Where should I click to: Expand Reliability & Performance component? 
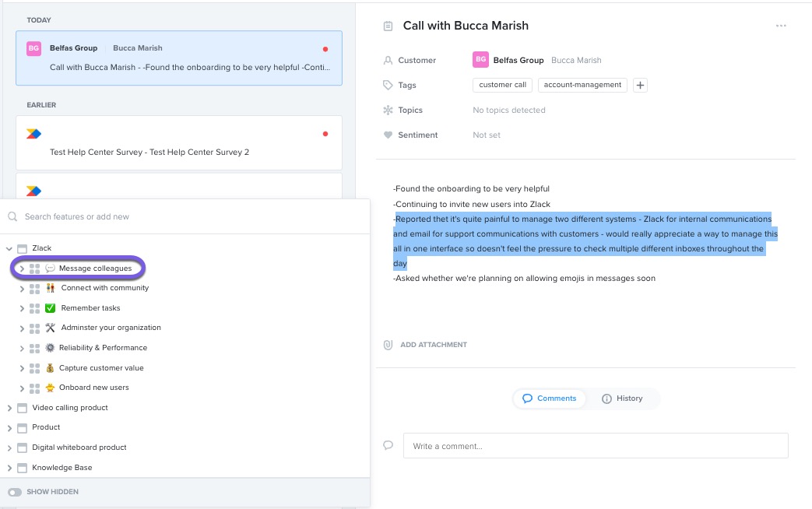(x=22, y=349)
